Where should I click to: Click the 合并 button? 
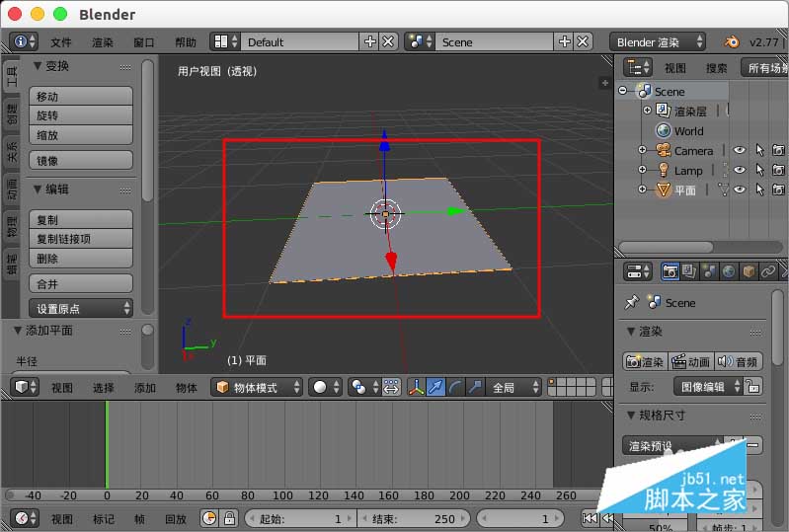tap(81, 283)
